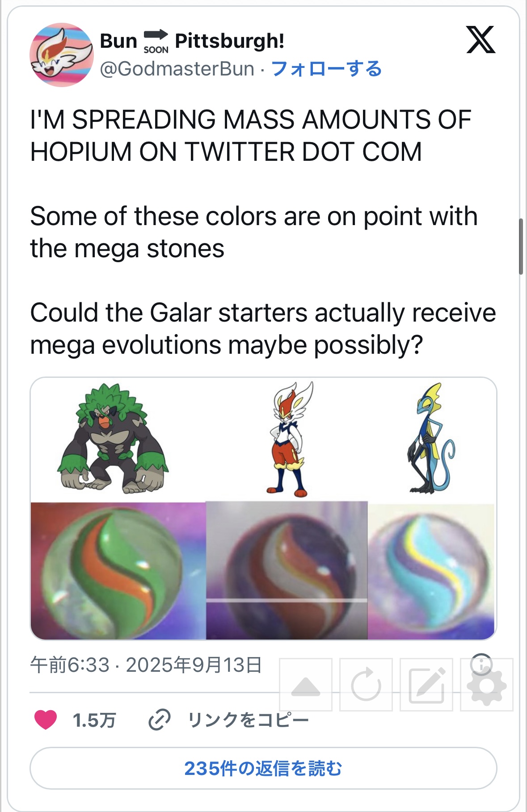Image resolution: width=527 pixels, height=812 pixels.
Task: Click the @GodmasterBun handle
Action: pyautogui.click(x=177, y=69)
